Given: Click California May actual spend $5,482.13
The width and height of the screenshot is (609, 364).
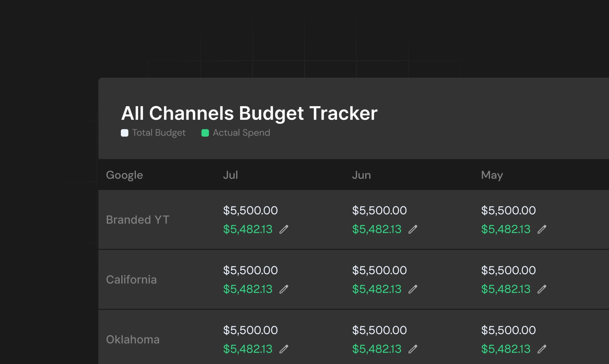Looking at the screenshot, I should click(x=506, y=289).
